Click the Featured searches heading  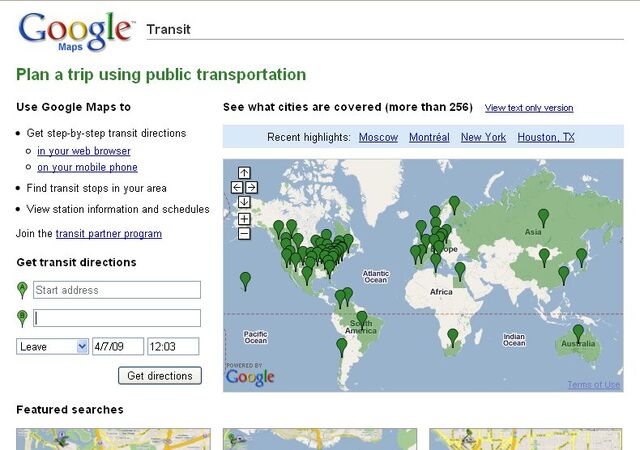[70, 410]
